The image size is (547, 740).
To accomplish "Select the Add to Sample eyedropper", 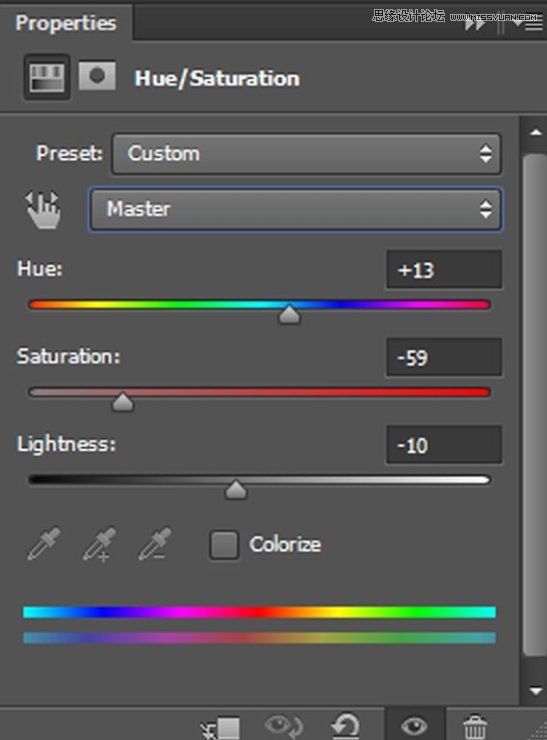I will click(x=99, y=544).
